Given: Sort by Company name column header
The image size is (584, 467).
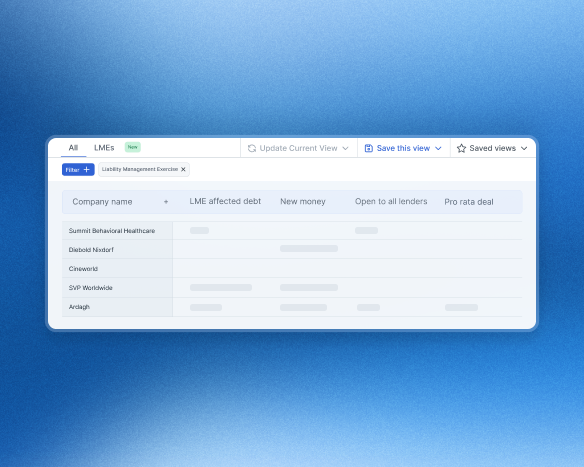Looking at the screenshot, I should [x=102, y=202].
